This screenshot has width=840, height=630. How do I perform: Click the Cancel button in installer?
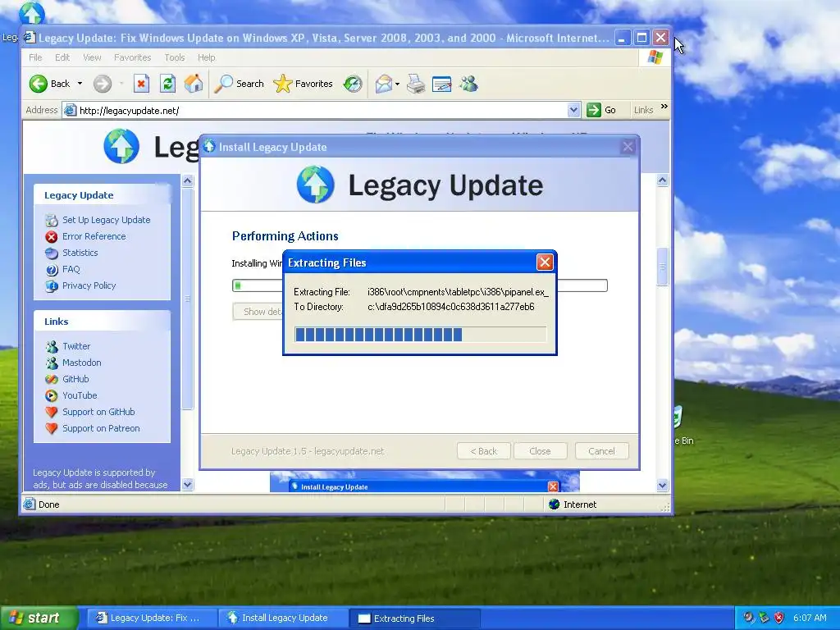tap(601, 451)
